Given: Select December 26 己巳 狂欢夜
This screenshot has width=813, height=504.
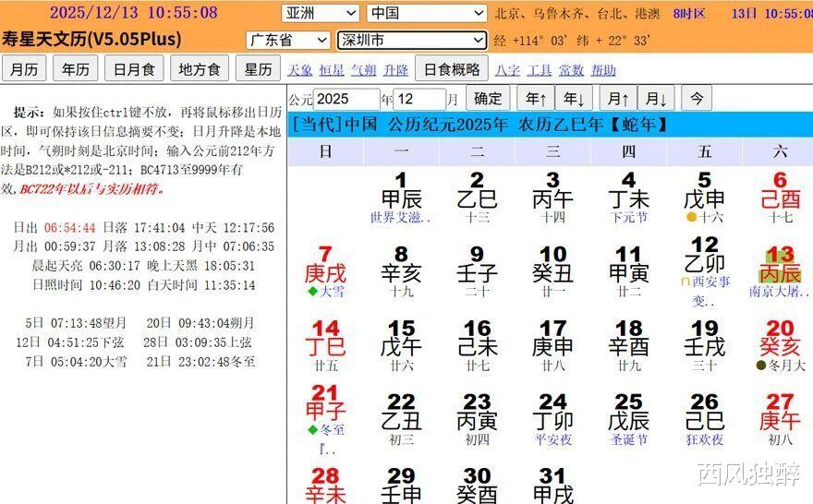Looking at the screenshot, I should click(704, 419).
